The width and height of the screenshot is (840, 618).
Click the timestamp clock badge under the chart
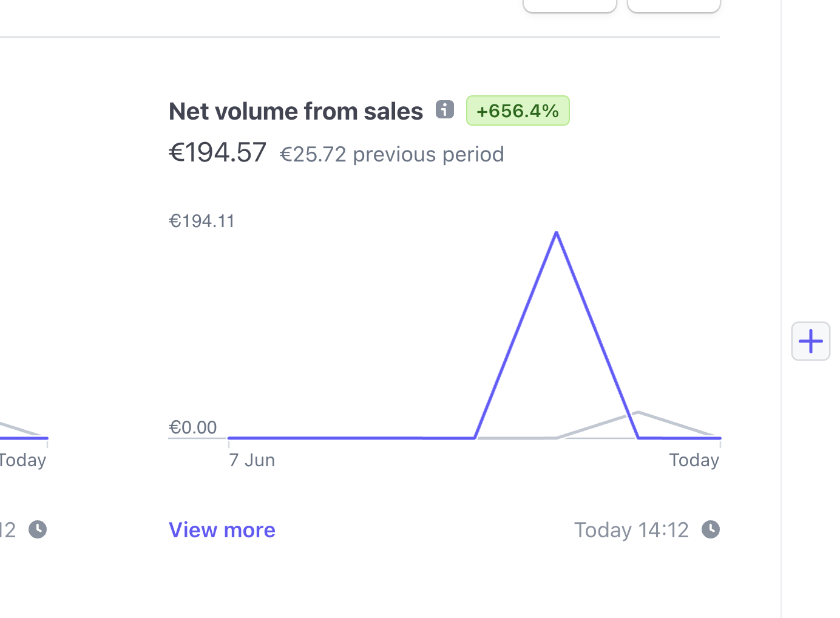[710, 529]
